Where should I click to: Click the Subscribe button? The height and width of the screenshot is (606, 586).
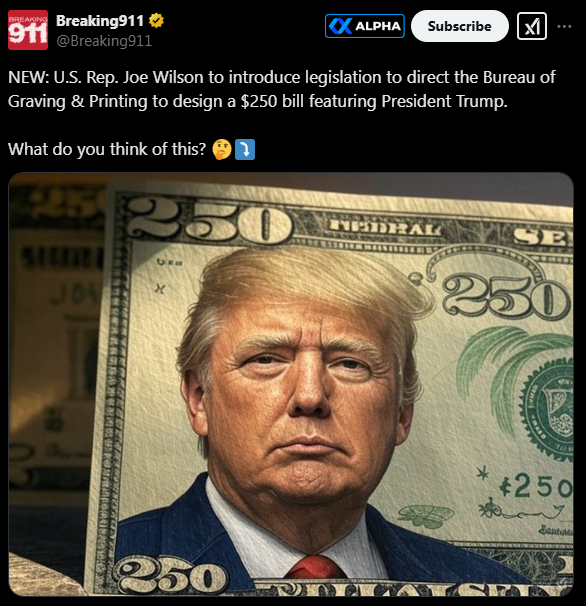[460, 26]
